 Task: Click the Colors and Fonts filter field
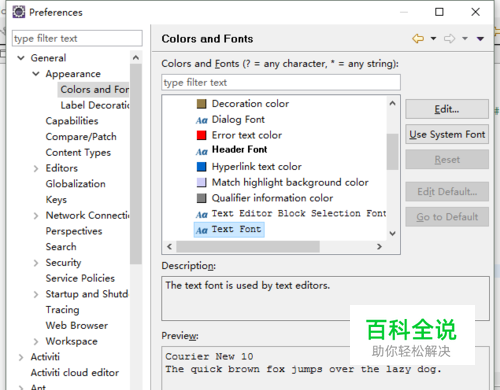click(281, 82)
